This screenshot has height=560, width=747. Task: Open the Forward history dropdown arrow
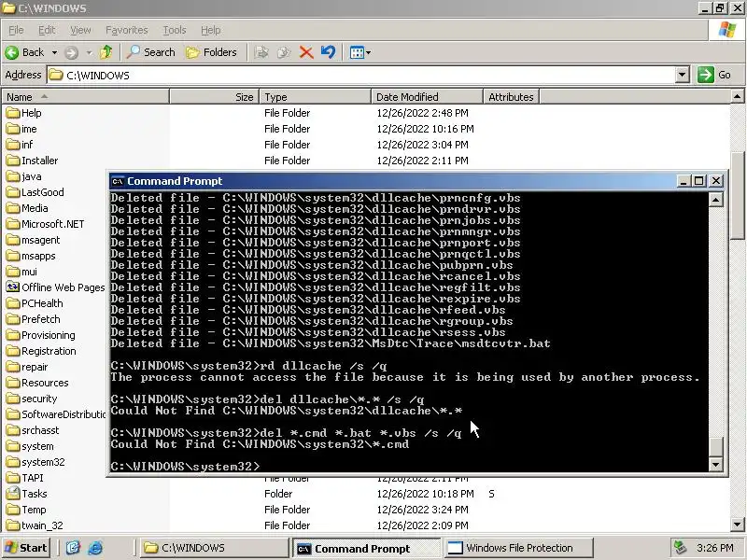89,52
